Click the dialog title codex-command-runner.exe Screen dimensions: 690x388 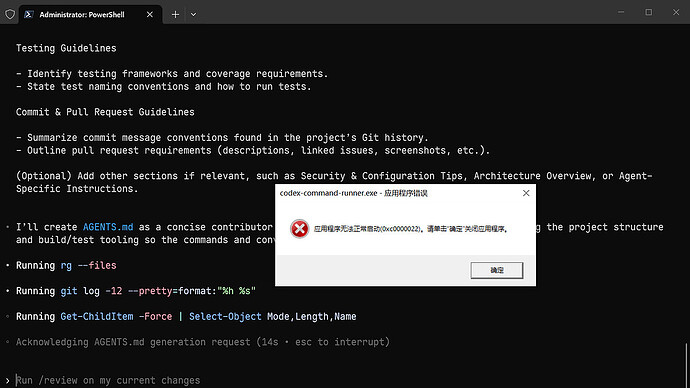click(354, 193)
